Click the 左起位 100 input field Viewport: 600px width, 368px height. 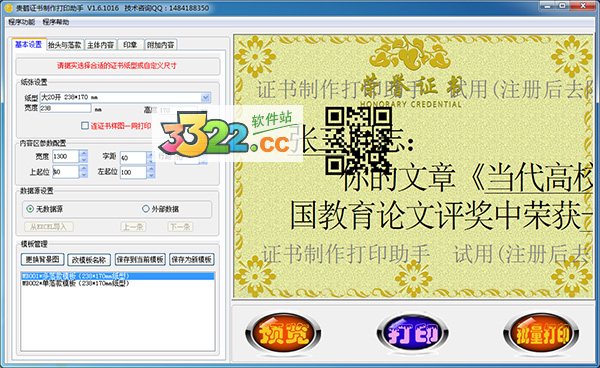click(133, 172)
